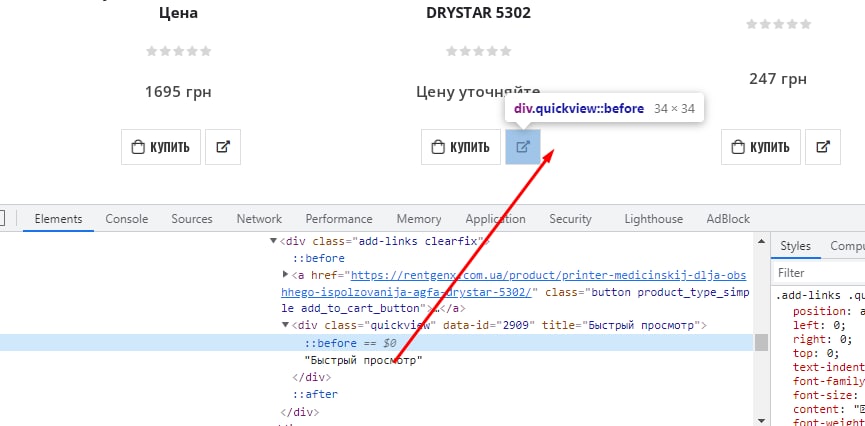
Task: Switch to the Console tab
Action: (x=127, y=219)
